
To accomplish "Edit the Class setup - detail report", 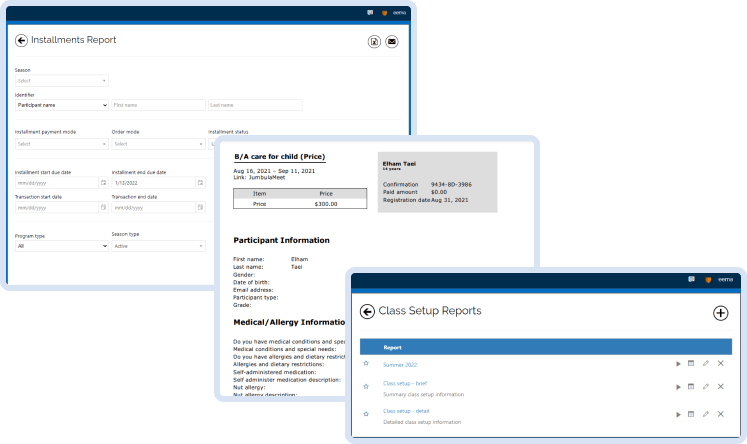I will (706, 414).
